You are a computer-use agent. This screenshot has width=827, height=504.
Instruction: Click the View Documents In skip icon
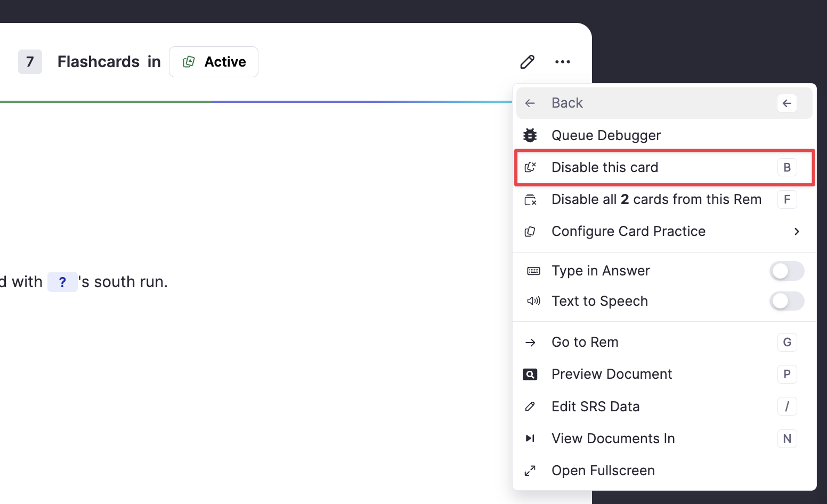point(530,438)
